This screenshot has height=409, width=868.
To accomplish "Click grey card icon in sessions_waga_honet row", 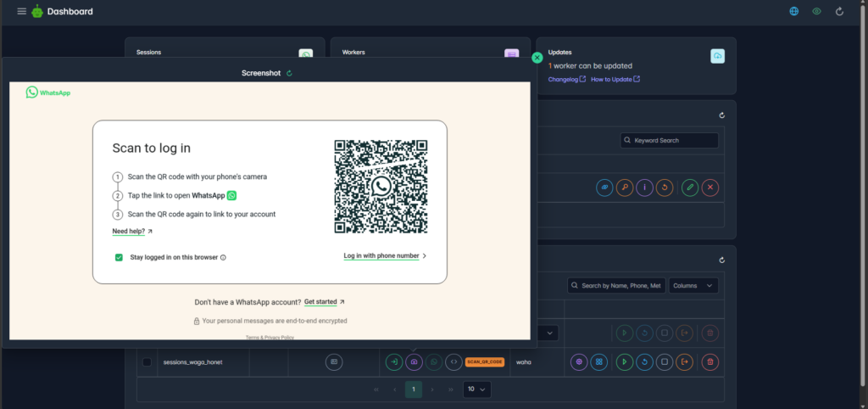I will click(334, 361).
